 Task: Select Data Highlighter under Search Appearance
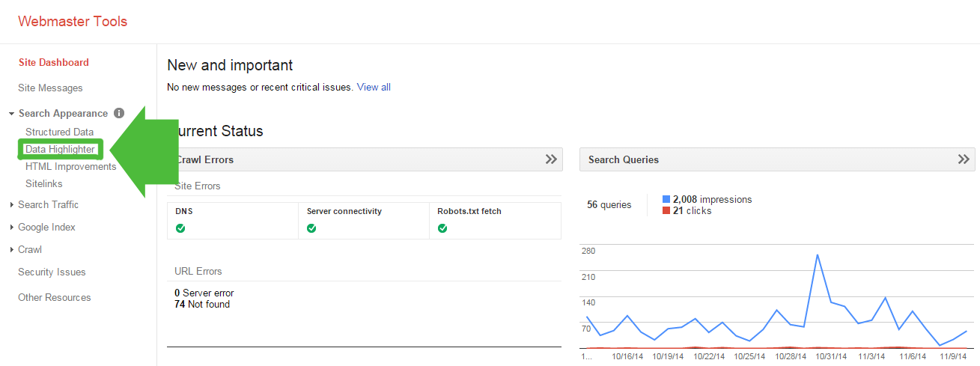60,149
